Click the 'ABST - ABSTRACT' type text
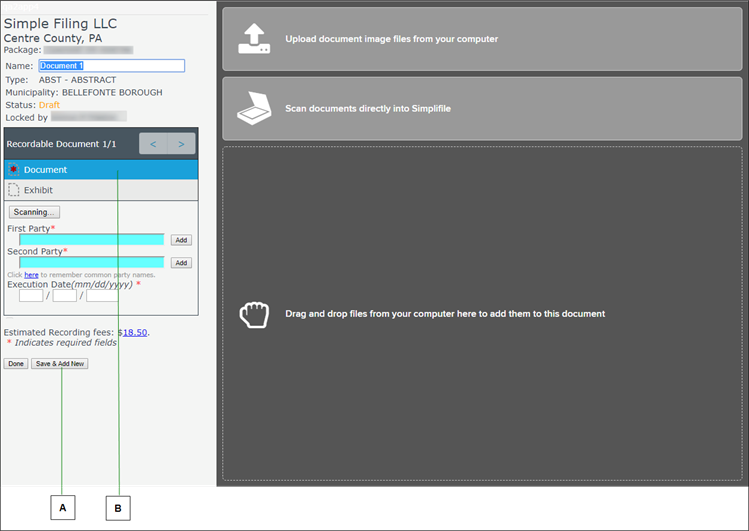Image resolution: width=749 pixels, height=531 pixels. [x=77, y=80]
